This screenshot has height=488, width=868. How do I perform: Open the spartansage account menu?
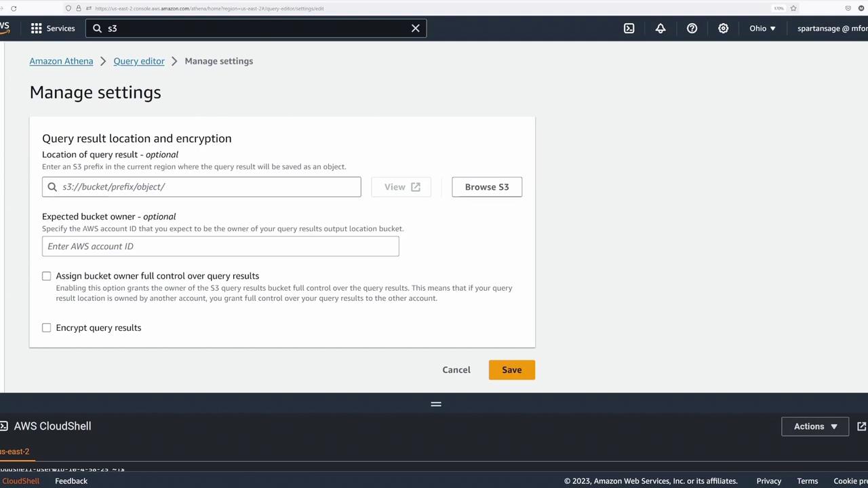[x=832, y=28]
